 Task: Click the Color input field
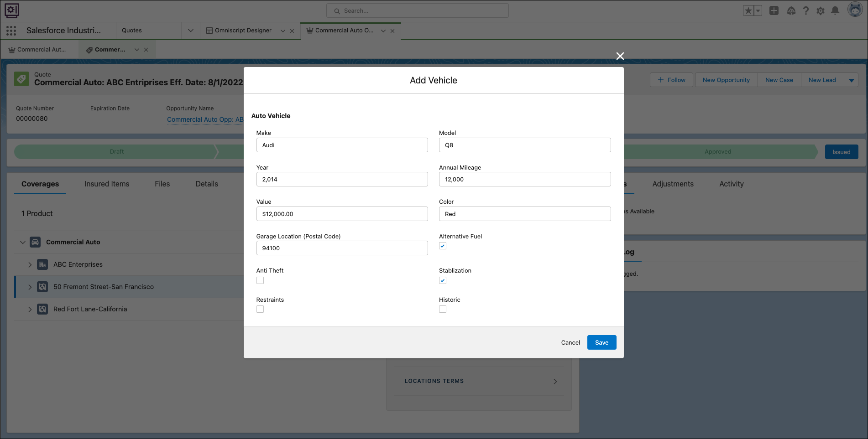click(x=525, y=214)
